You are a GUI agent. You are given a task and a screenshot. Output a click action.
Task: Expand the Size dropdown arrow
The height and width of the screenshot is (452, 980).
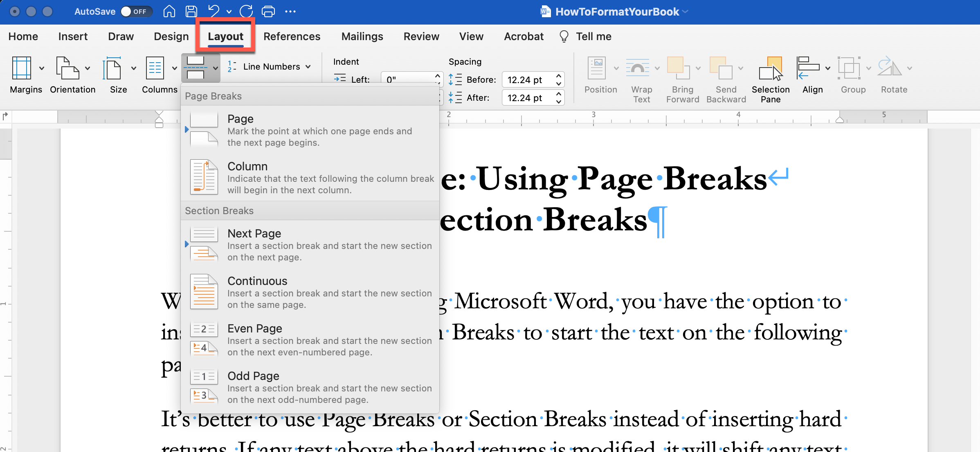click(x=134, y=68)
